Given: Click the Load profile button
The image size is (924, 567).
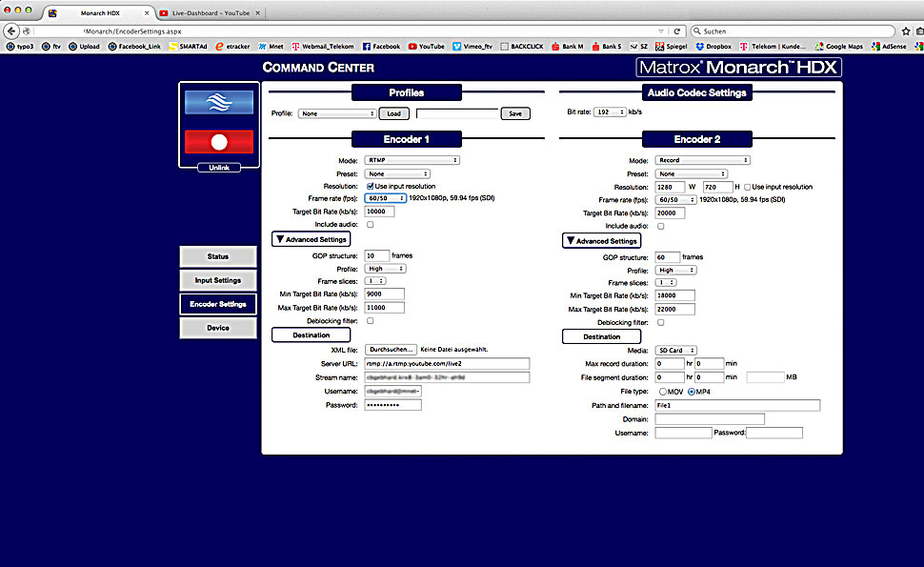Looking at the screenshot, I should click(392, 113).
